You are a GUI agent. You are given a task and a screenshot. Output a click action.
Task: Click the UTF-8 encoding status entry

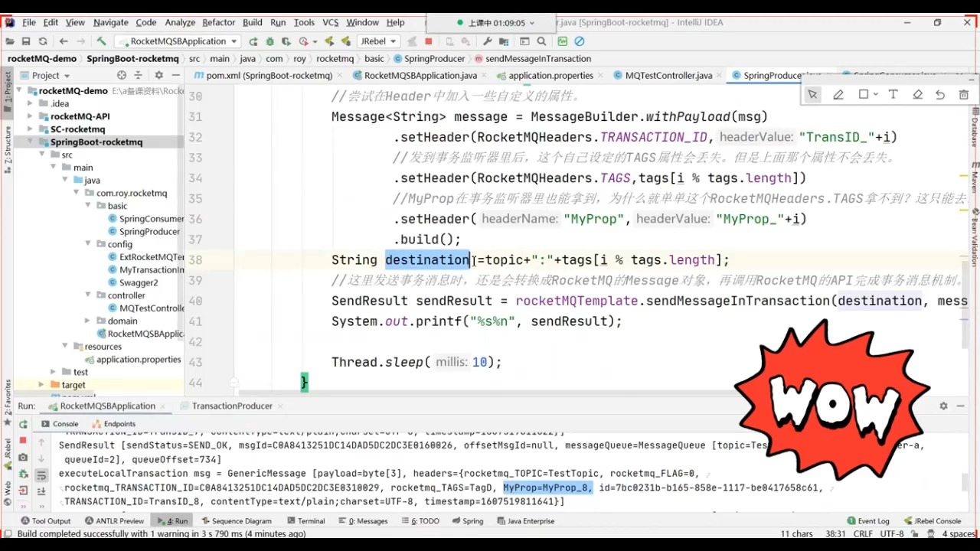coord(892,534)
